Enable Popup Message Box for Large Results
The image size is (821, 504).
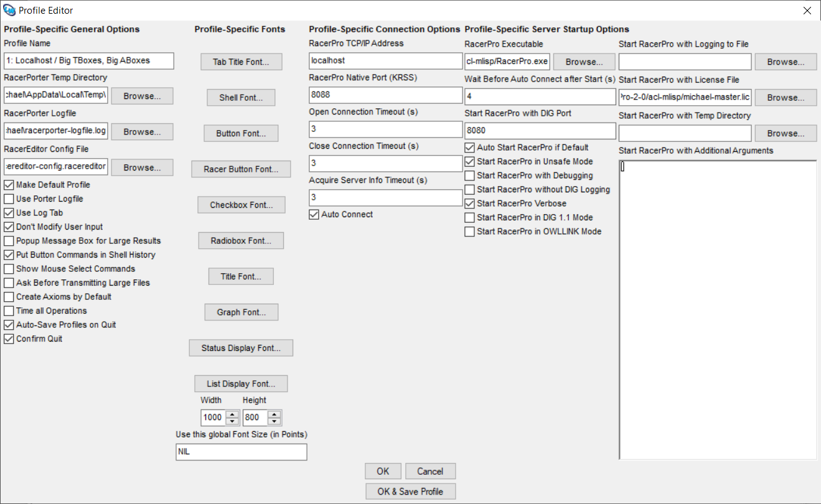pyautogui.click(x=9, y=241)
